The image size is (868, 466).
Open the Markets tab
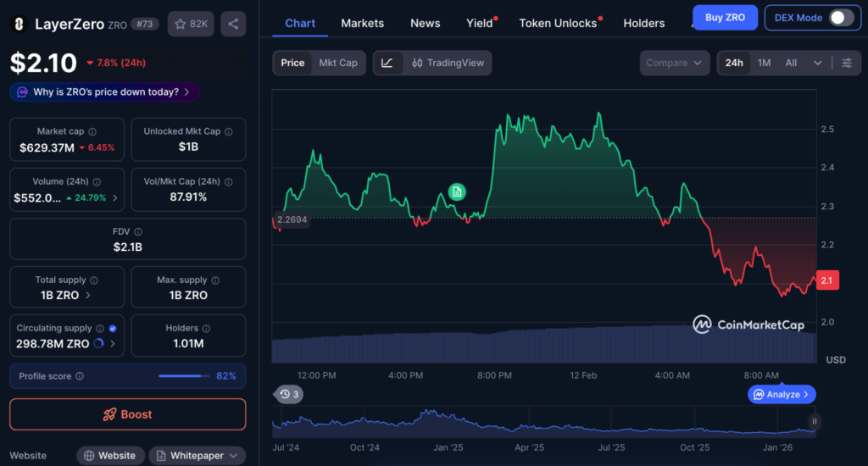pyautogui.click(x=362, y=23)
